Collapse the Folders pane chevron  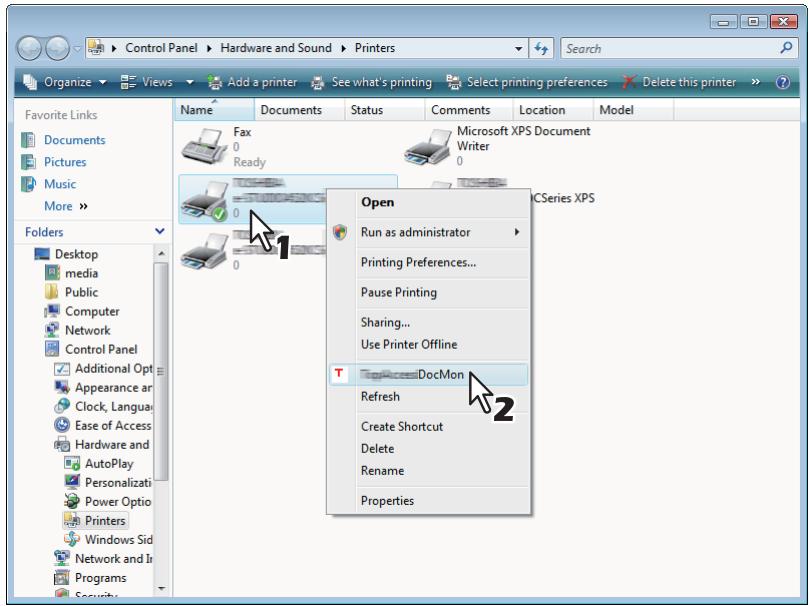pos(160,232)
